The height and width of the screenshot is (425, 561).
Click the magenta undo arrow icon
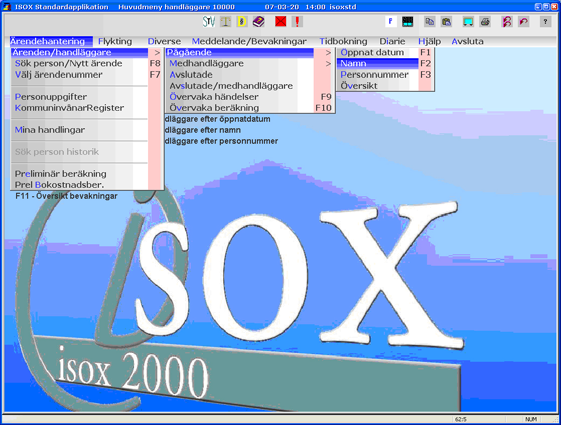[x=523, y=22]
